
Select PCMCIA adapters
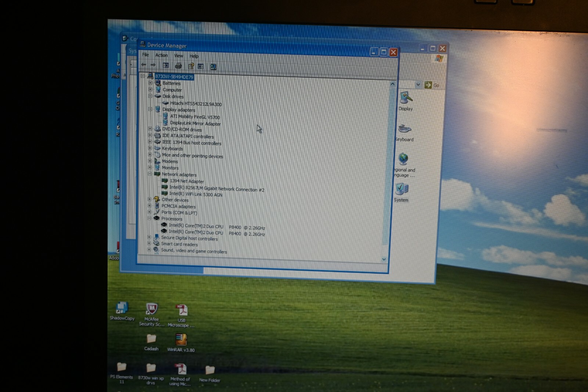coord(179,206)
